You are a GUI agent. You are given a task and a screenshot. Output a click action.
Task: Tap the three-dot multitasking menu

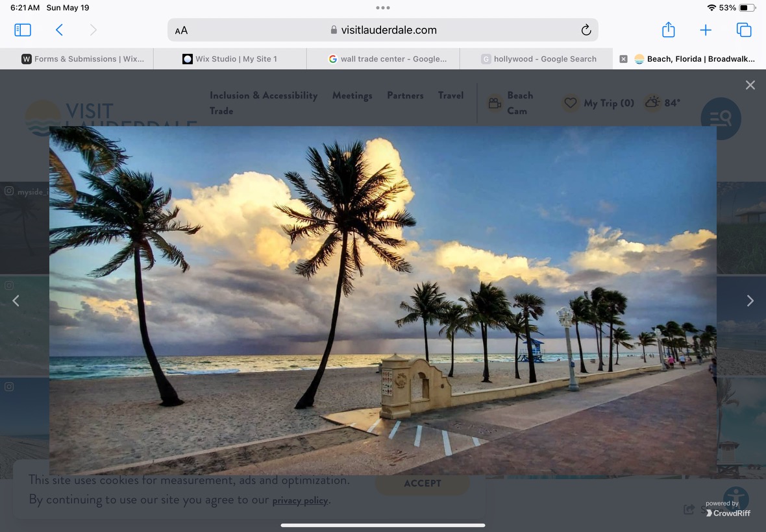(x=383, y=7)
